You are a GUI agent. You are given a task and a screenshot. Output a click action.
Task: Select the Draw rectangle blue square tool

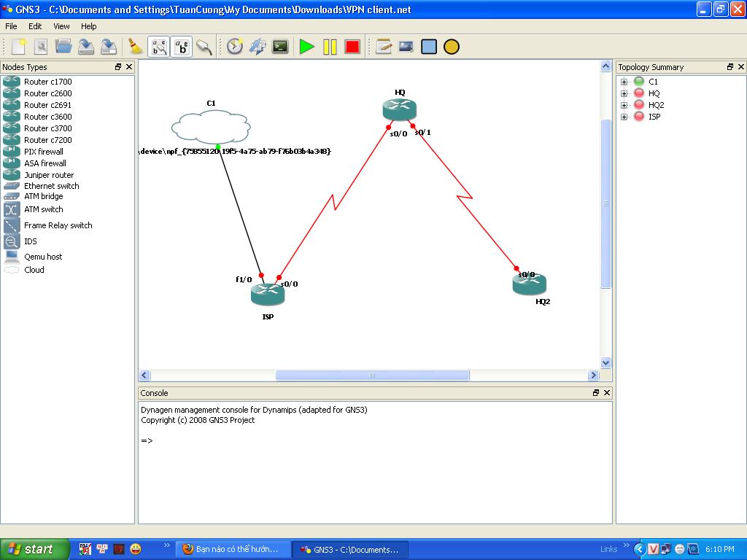429,47
